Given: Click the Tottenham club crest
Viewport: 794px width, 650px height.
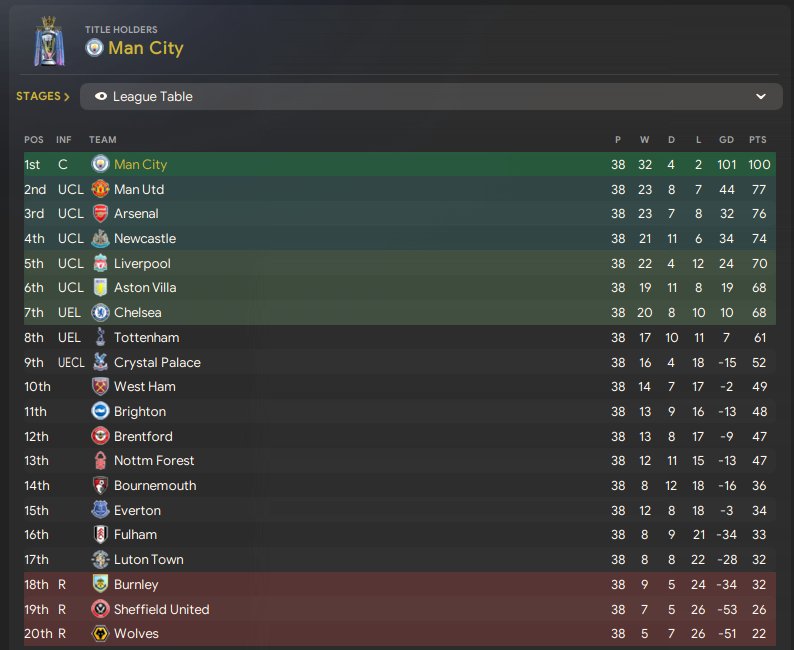Looking at the screenshot, I should (100, 337).
